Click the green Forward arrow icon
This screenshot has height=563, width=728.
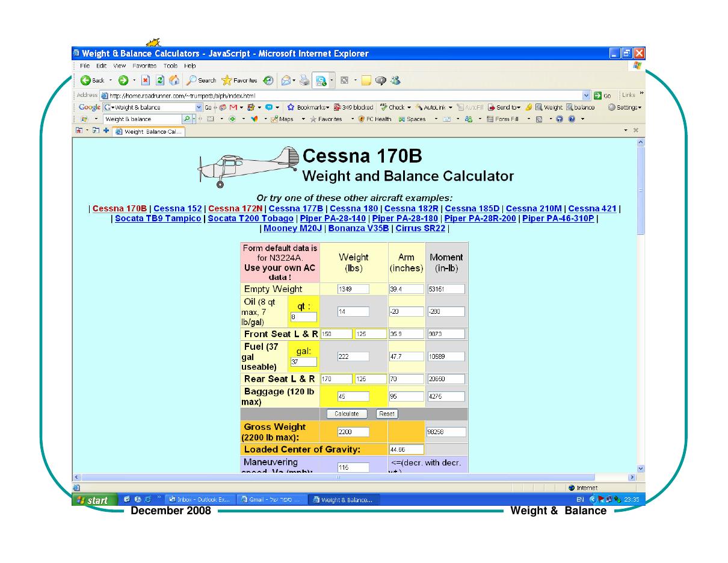(122, 81)
